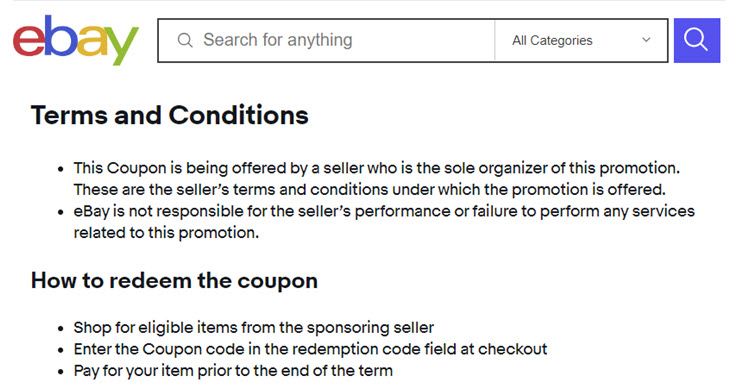Image resolution: width=737 pixels, height=392 pixels.
Task: Focus the 'Search for anything' field
Action: coord(326,40)
